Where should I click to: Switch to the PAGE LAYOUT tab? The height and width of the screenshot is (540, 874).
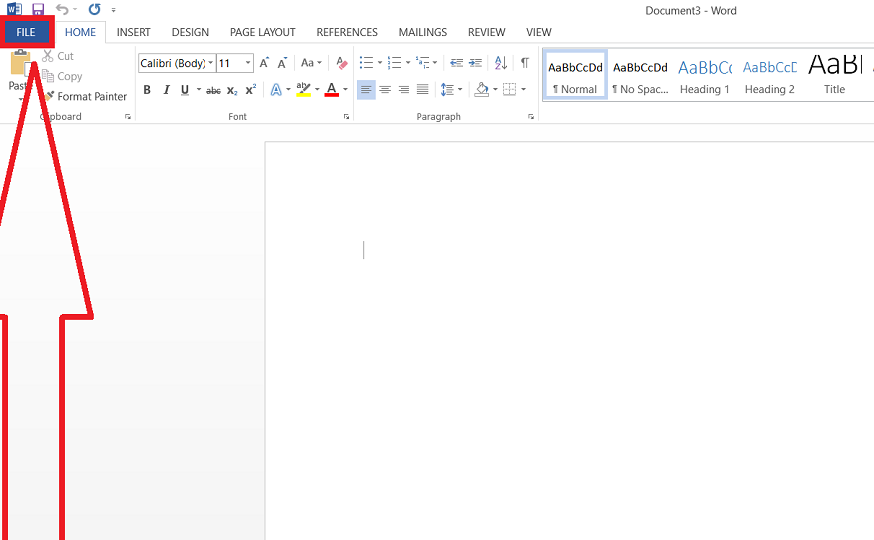(262, 32)
